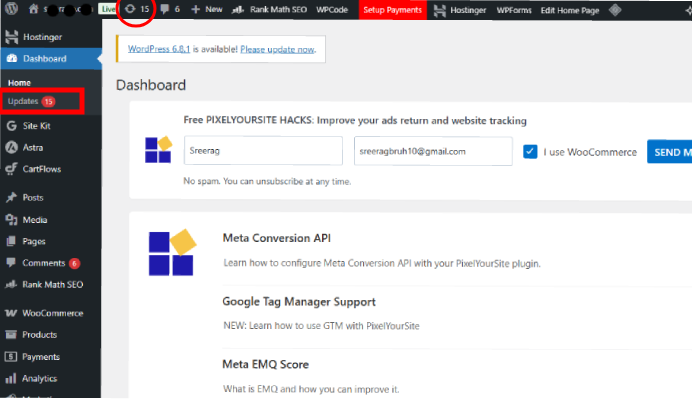Click Edit Home Page in admin bar
This screenshot has width=692, height=399.
570,10
